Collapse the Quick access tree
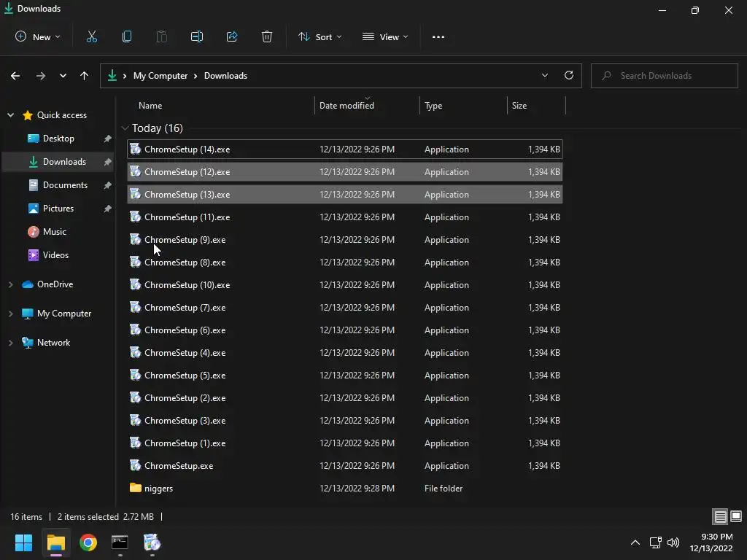 click(10, 114)
